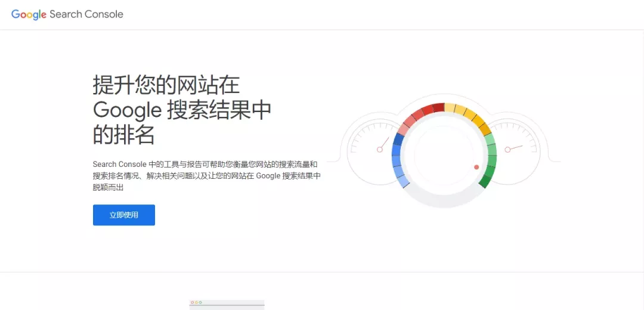644x310 pixels.
Task: Click the Search Console description paragraph
Action: click(206, 175)
